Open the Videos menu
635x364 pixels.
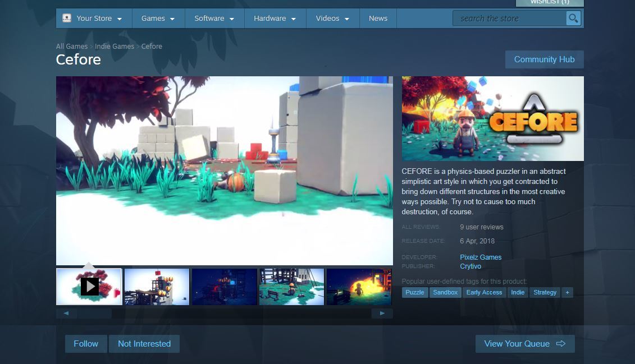[332, 19]
